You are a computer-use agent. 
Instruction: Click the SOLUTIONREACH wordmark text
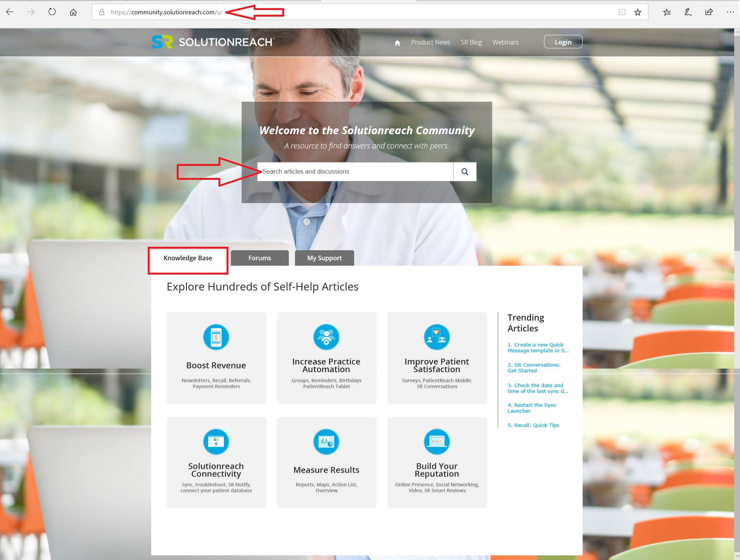[226, 42]
